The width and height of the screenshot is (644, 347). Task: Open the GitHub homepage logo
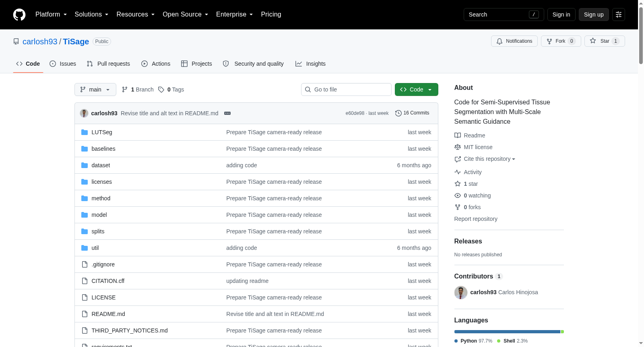19,15
